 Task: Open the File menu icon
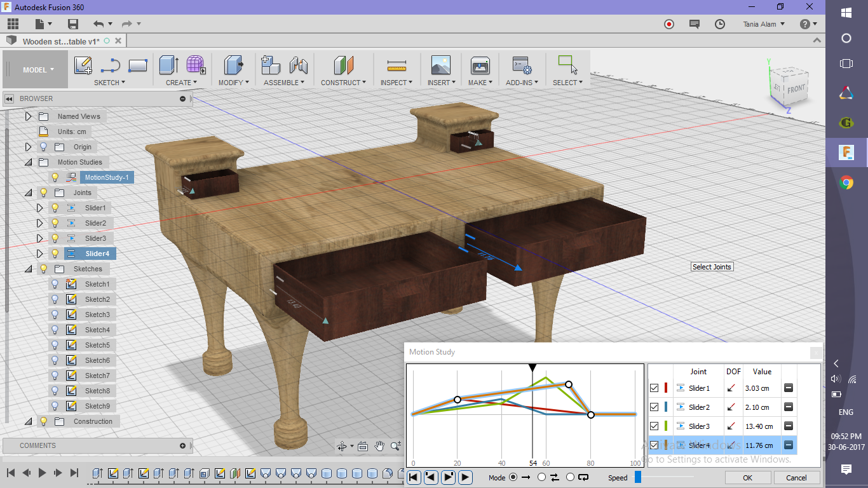[44, 24]
